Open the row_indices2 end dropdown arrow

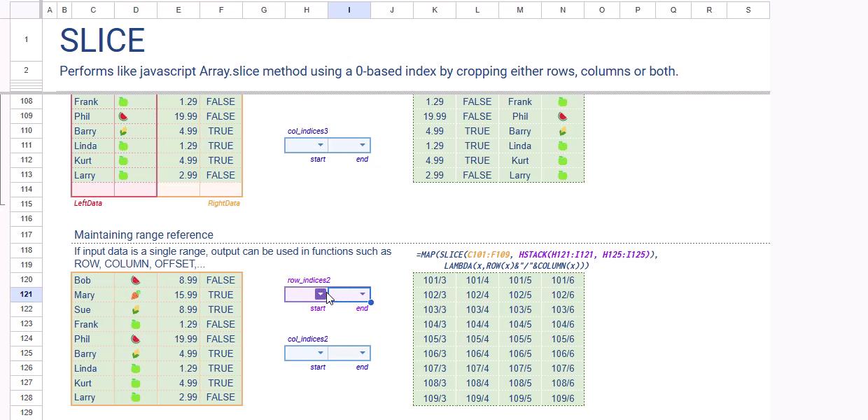363,295
